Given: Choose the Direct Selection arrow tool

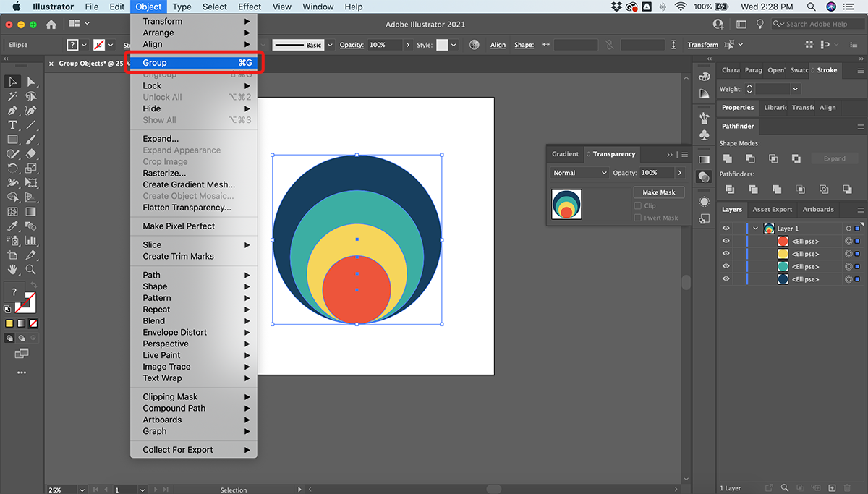Looking at the screenshot, I should pyautogui.click(x=31, y=82).
